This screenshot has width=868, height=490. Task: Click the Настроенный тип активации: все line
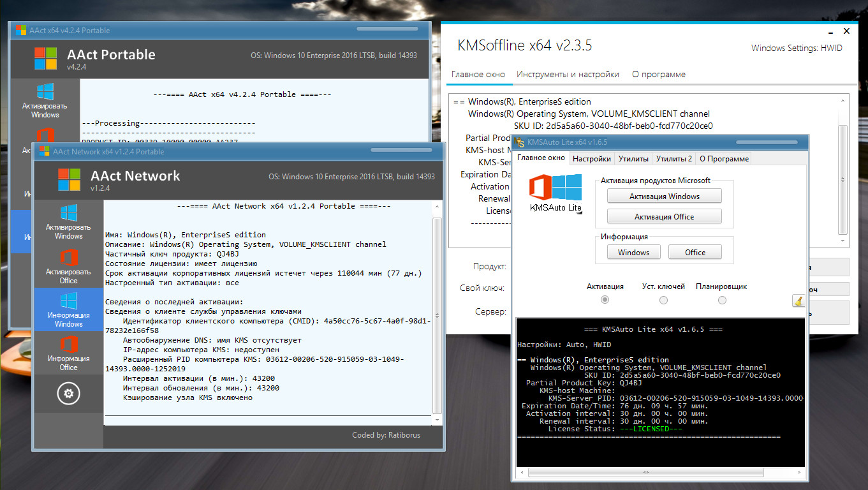click(x=172, y=282)
